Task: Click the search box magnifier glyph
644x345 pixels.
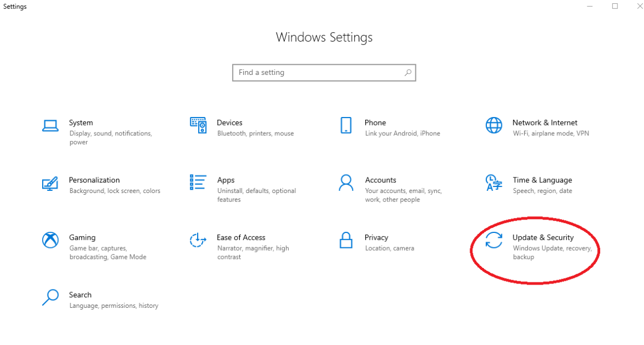Action: pyautogui.click(x=408, y=72)
